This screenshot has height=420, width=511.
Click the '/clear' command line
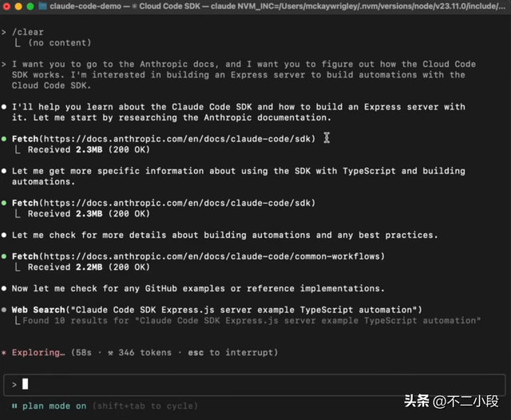coord(28,32)
